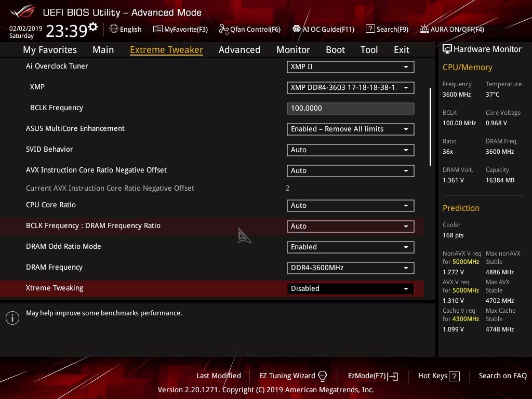Switch to the Advanced tab
Viewport: 532px width, 399px height.
[239, 49]
